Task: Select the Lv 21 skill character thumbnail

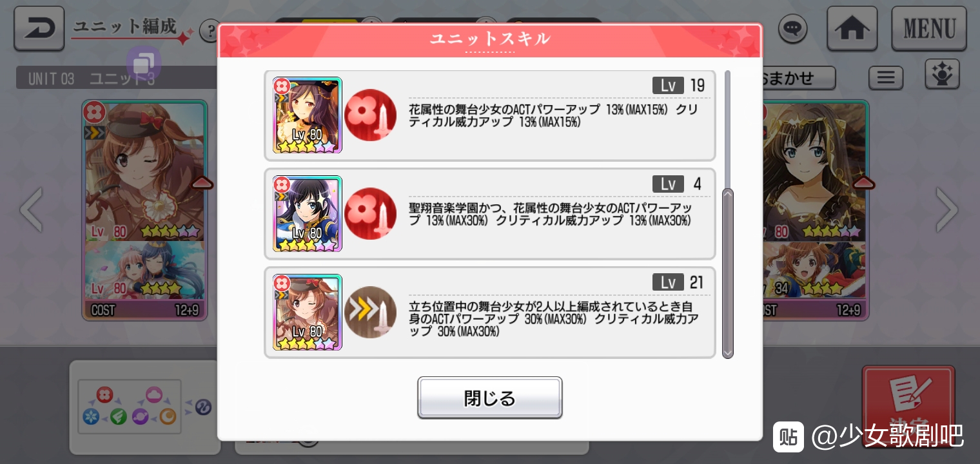Action: 308,312
